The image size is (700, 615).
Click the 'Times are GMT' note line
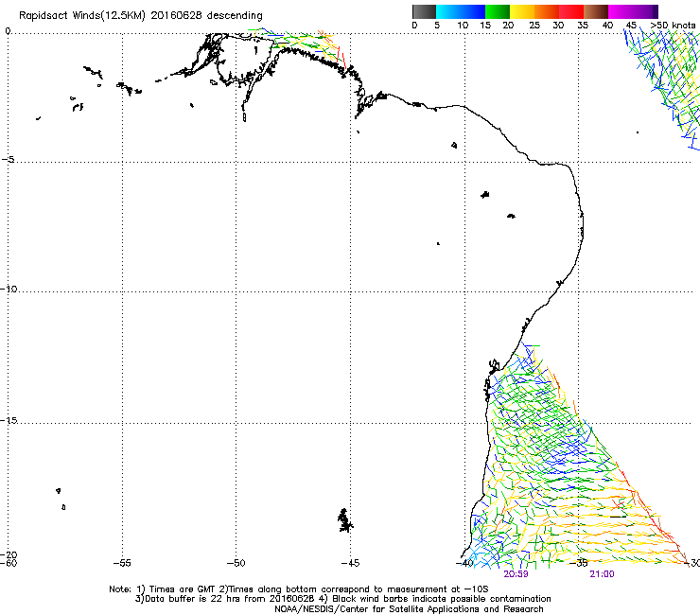click(x=299, y=589)
